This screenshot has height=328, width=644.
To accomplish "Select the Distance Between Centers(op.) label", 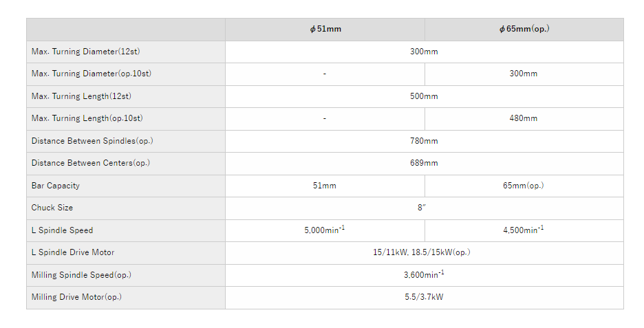I will click(90, 163).
